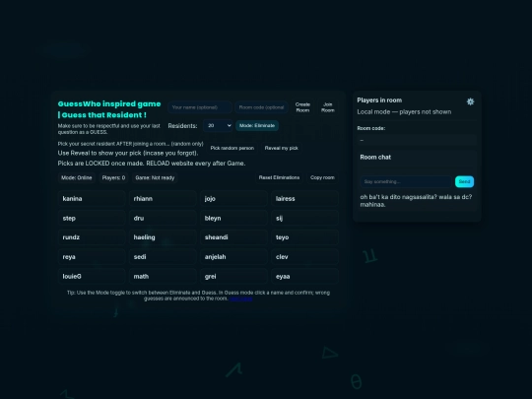Eliminate resident rhiann

(x=163, y=198)
